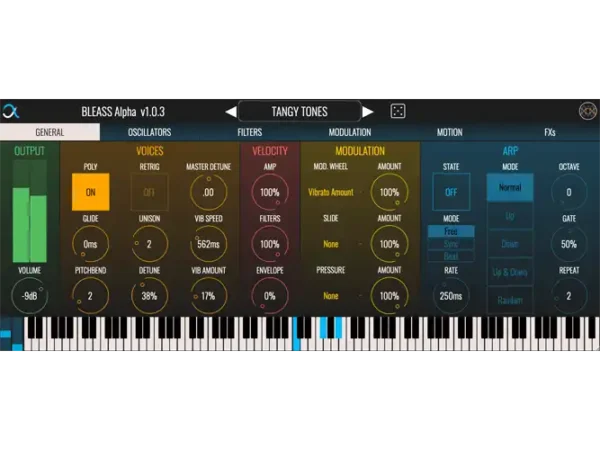This screenshot has height=450, width=600.
Task: Click the velocity ENVELOPE 0% knob
Action: [x=270, y=296]
